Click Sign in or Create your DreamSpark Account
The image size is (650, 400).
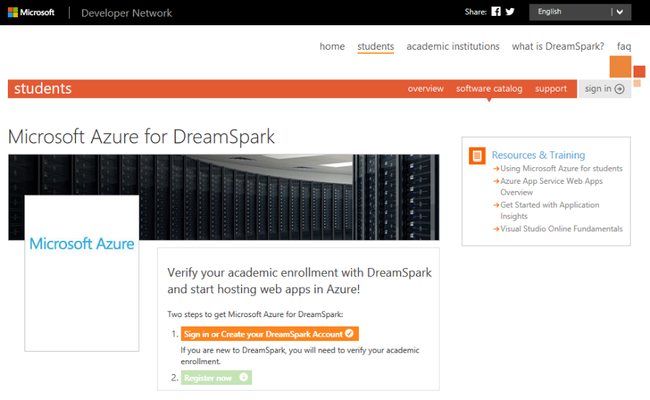269,334
